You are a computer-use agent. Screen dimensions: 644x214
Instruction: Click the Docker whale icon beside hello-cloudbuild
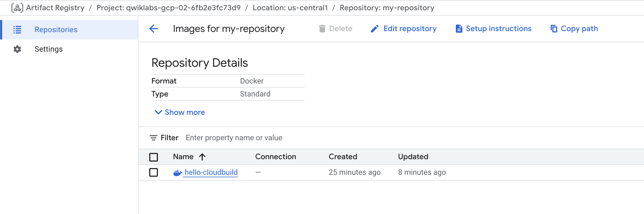pyautogui.click(x=178, y=172)
